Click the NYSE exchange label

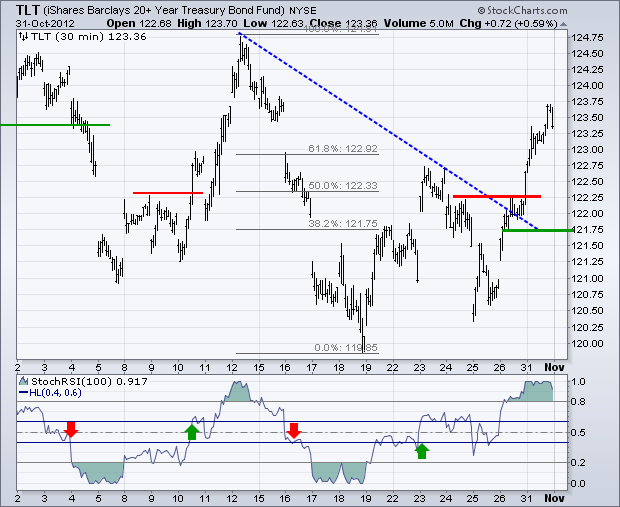click(302, 10)
